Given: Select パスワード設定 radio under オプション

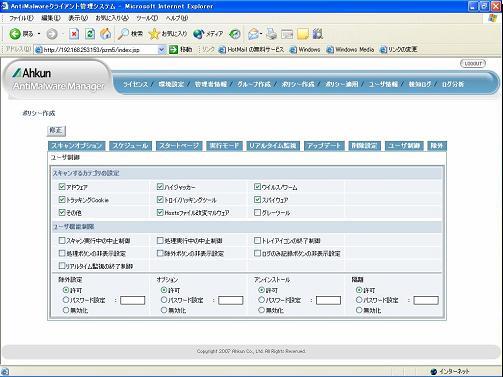Looking at the screenshot, I should [x=164, y=300].
